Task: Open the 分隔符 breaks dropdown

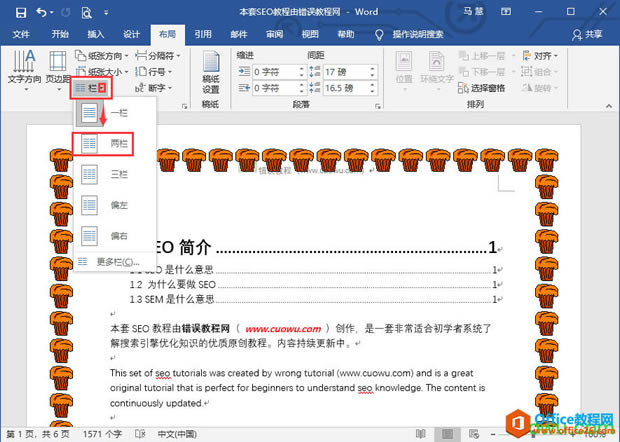Action: [x=157, y=56]
